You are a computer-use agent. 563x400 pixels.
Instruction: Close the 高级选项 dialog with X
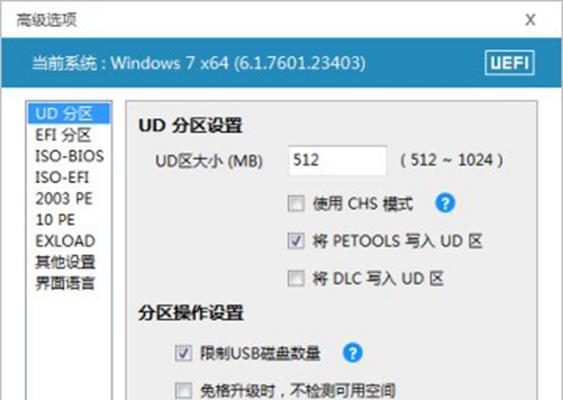(x=530, y=19)
